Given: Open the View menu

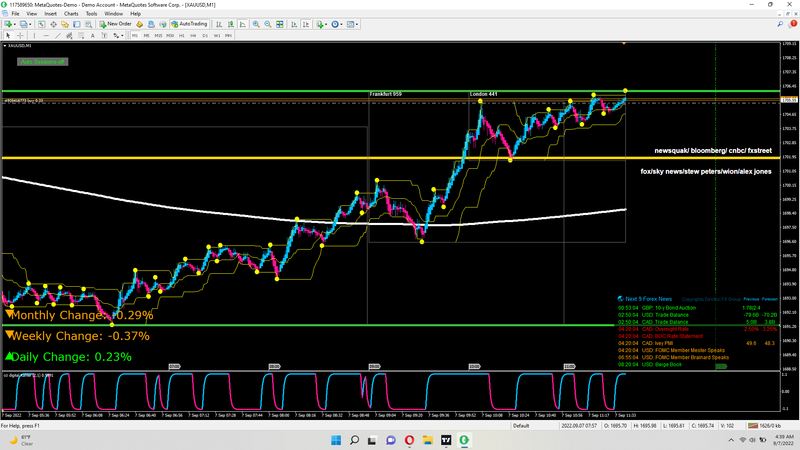Looking at the screenshot, I should tap(32, 14).
